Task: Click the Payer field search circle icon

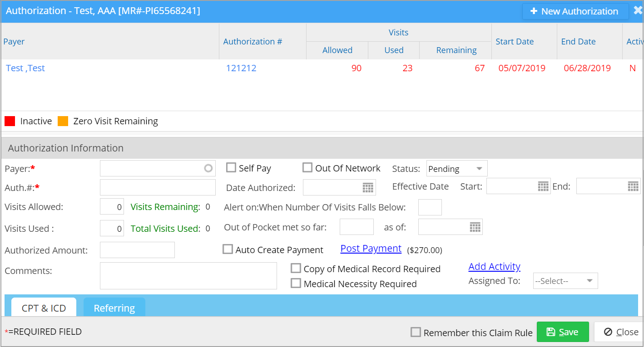Action: pos(208,168)
